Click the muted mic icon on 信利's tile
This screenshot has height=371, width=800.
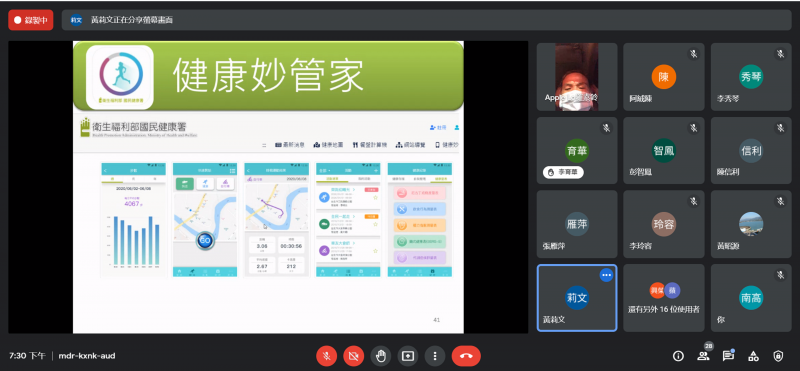click(781, 128)
